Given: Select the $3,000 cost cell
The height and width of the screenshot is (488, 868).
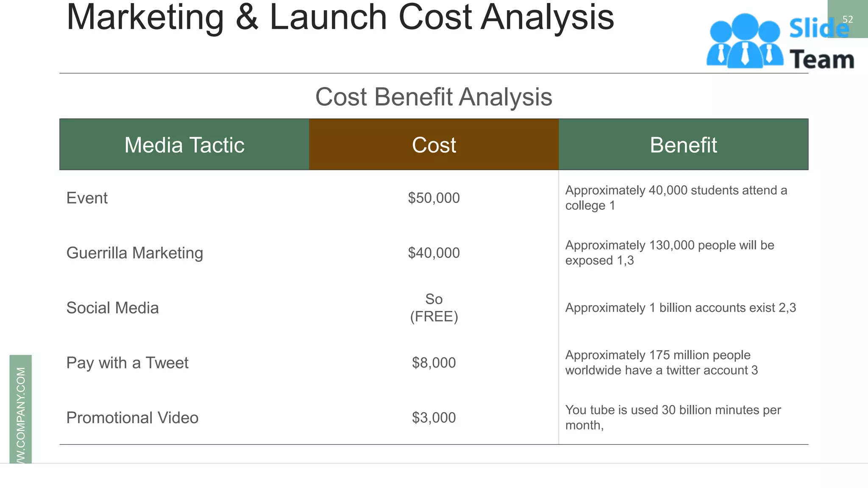Looking at the screenshot, I should tap(434, 418).
